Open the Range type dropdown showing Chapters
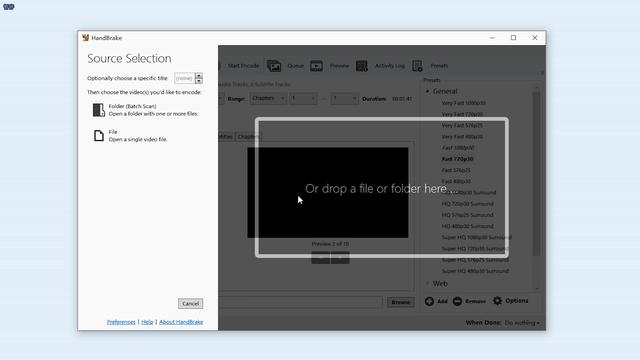The image size is (640, 360). pos(268,98)
